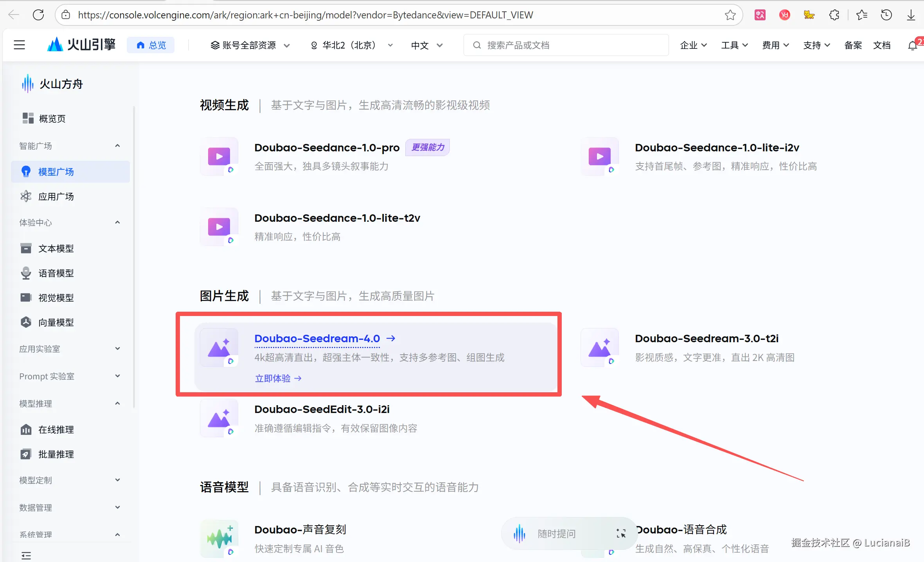Click the expand icon in 随时提问 widget
Image resolution: width=924 pixels, height=562 pixels.
[621, 533]
